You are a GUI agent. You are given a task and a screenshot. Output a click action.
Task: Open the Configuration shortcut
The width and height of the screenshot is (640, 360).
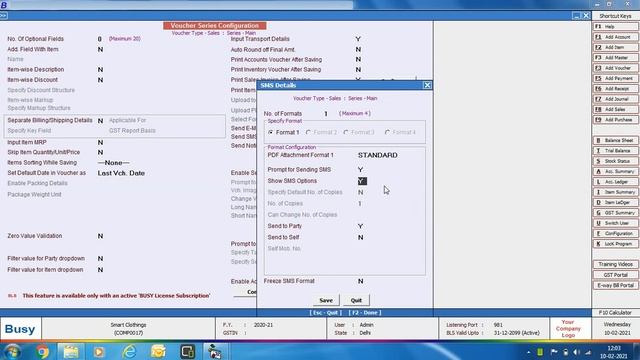coord(616,233)
